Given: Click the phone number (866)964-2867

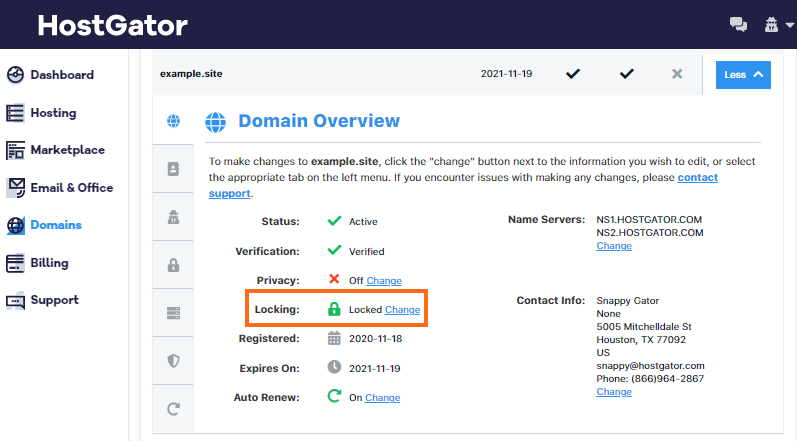Looking at the screenshot, I should [x=668, y=379].
